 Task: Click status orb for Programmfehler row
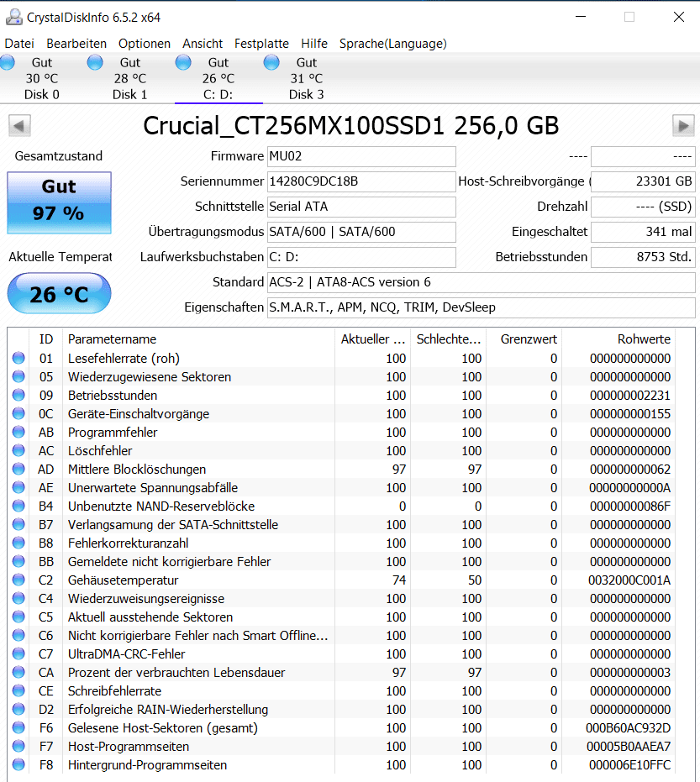click(18, 432)
